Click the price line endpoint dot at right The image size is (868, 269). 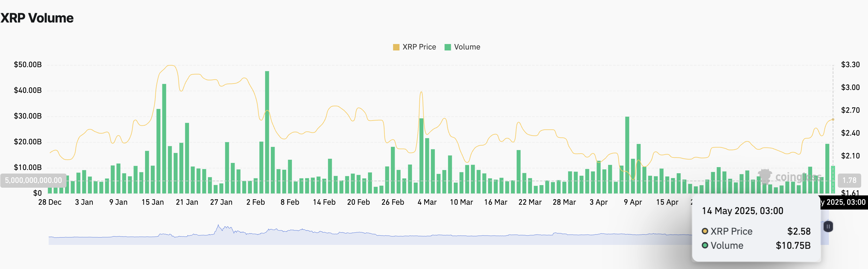[833, 120]
